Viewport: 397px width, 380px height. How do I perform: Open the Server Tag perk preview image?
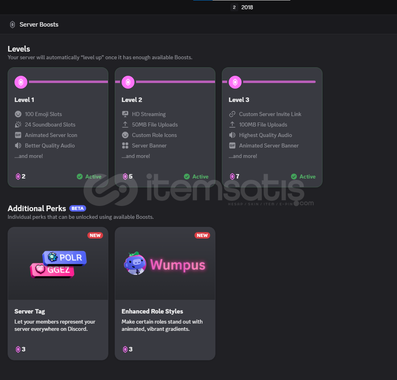(58, 264)
